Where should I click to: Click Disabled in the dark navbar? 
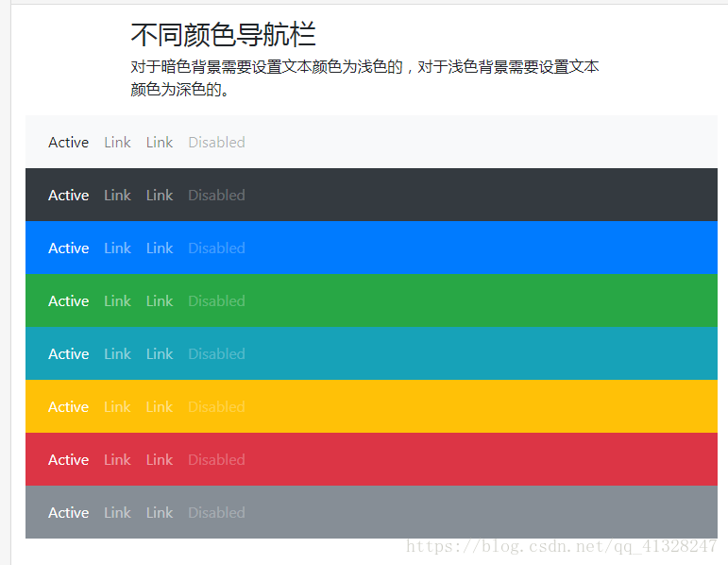click(216, 196)
